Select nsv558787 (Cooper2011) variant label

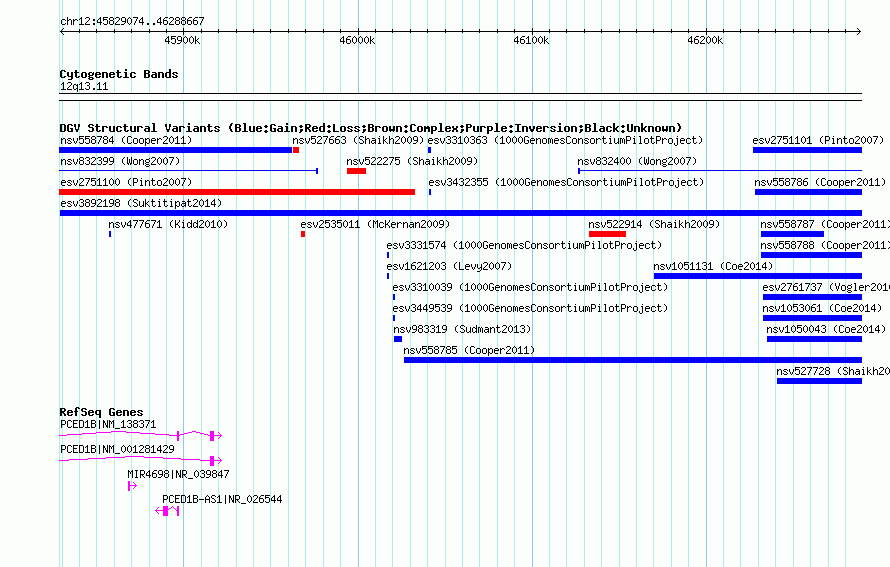click(x=825, y=224)
